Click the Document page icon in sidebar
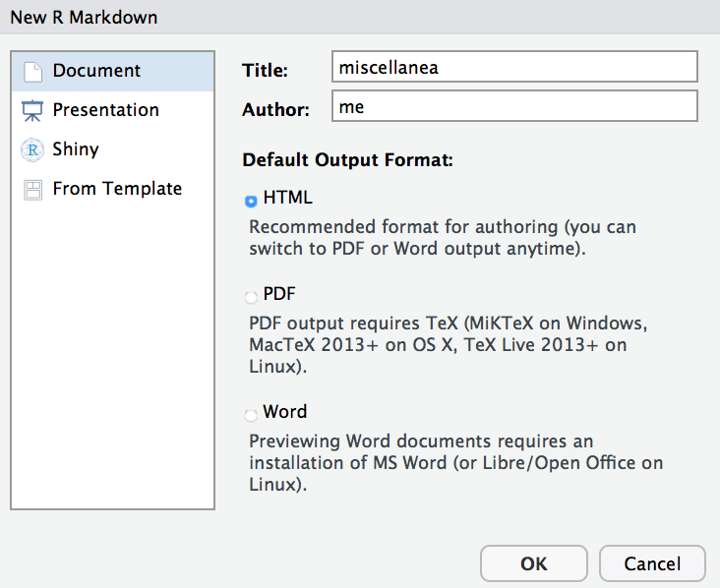 coord(32,72)
